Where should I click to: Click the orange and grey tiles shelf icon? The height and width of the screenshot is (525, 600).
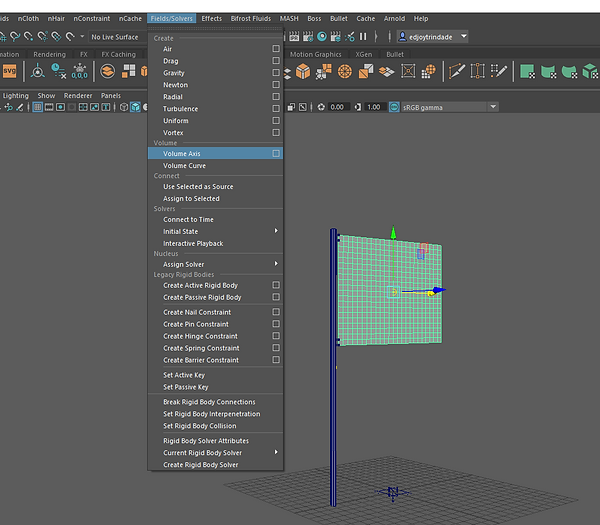tap(386, 71)
